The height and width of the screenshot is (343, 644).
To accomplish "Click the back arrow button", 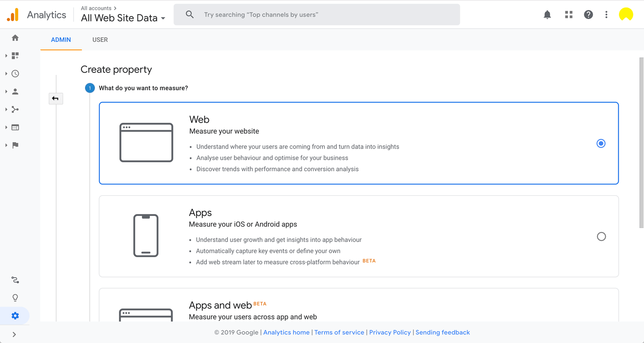I will tap(56, 99).
